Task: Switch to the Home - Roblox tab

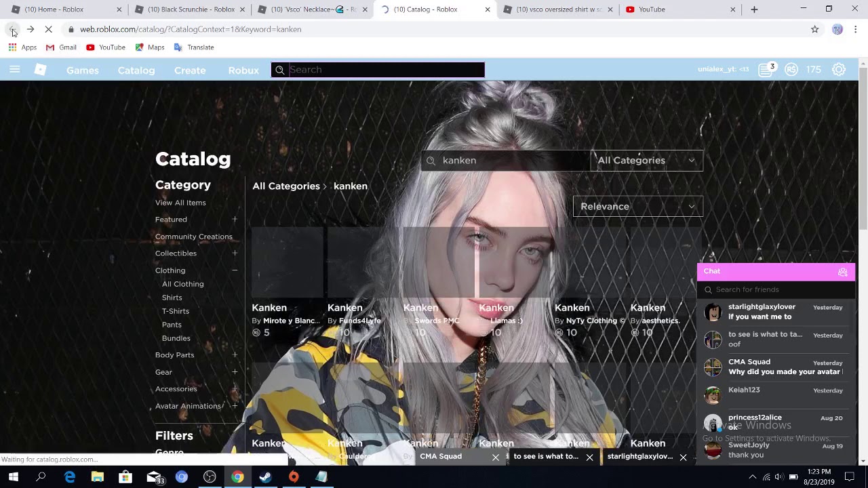Action: 65,9
